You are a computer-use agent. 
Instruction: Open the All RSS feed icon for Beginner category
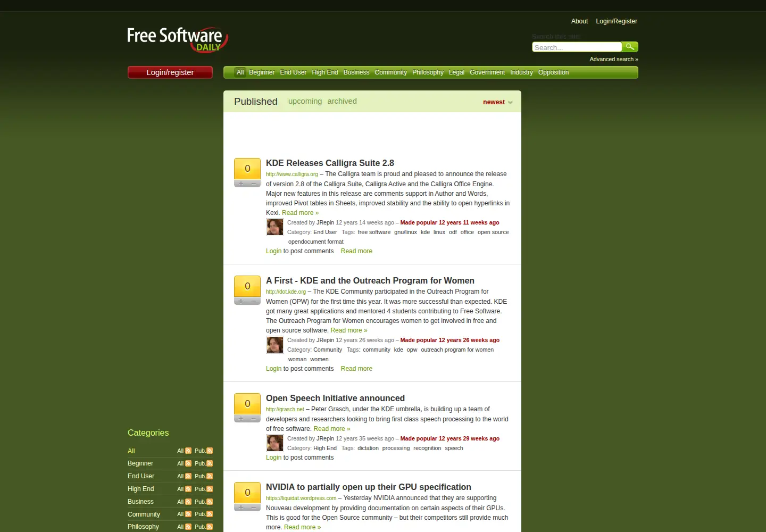[x=188, y=463]
